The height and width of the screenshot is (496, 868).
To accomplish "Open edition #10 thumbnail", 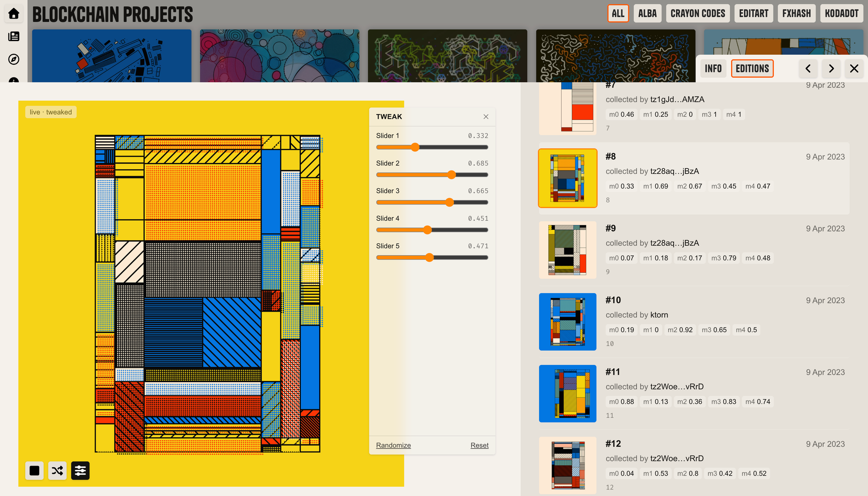I will pos(568,322).
